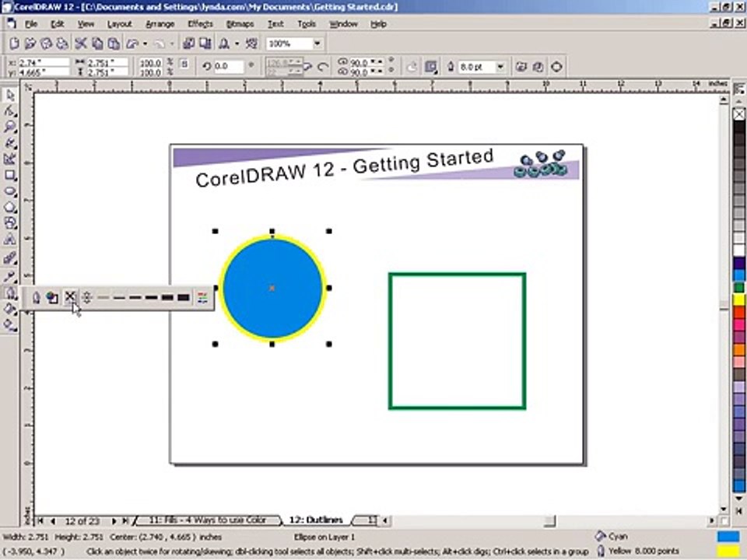Select the Basic Shapes tool

pos(10,223)
